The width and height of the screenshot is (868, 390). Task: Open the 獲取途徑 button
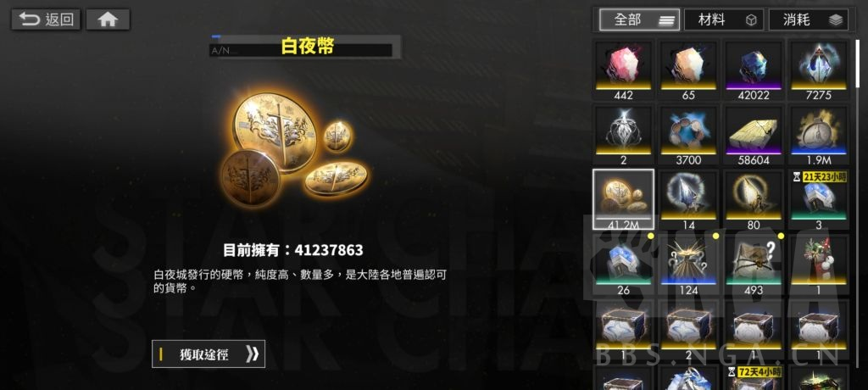(209, 354)
